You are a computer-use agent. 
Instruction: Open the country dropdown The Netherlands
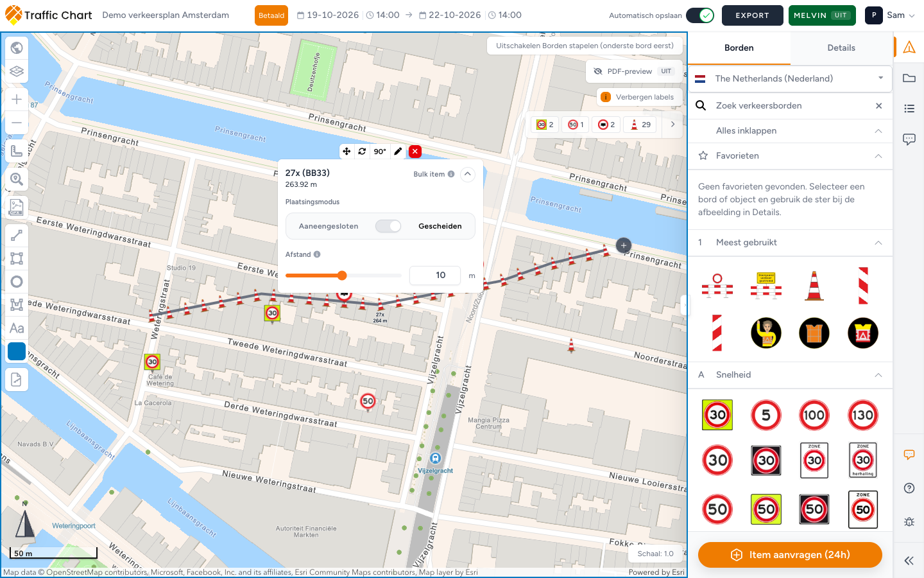tap(791, 78)
